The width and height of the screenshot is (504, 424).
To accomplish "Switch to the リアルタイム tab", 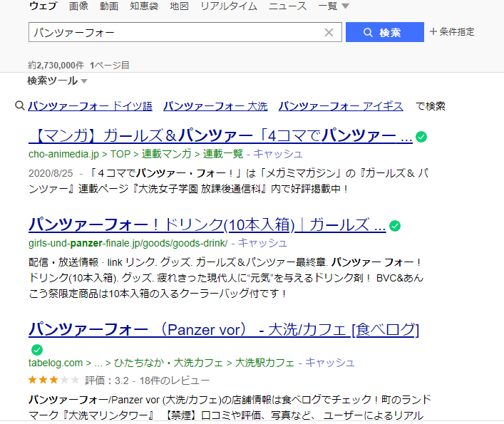I will coord(229,6).
